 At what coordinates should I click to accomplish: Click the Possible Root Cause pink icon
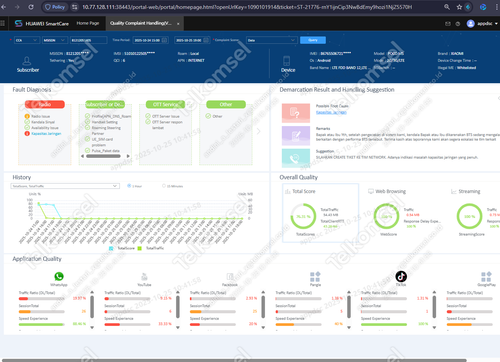click(x=296, y=113)
